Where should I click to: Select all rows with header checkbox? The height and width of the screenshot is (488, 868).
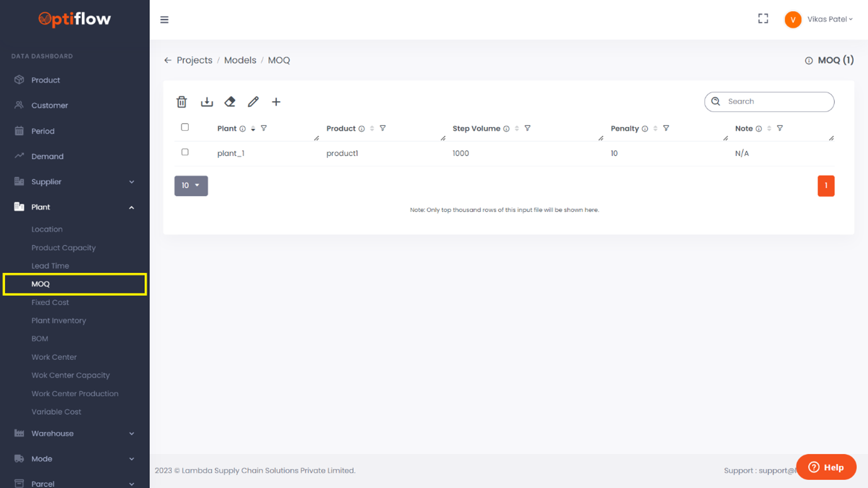tap(185, 127)
